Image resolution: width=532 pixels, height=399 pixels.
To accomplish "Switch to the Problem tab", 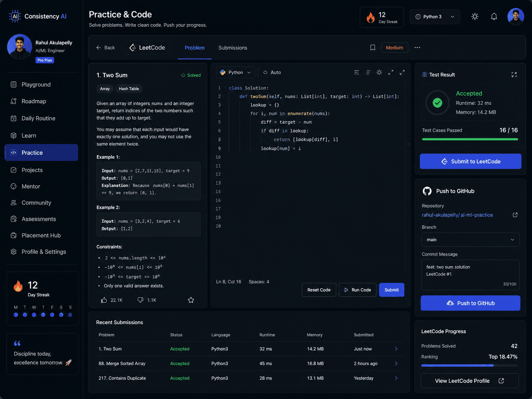I will point(194,48).
